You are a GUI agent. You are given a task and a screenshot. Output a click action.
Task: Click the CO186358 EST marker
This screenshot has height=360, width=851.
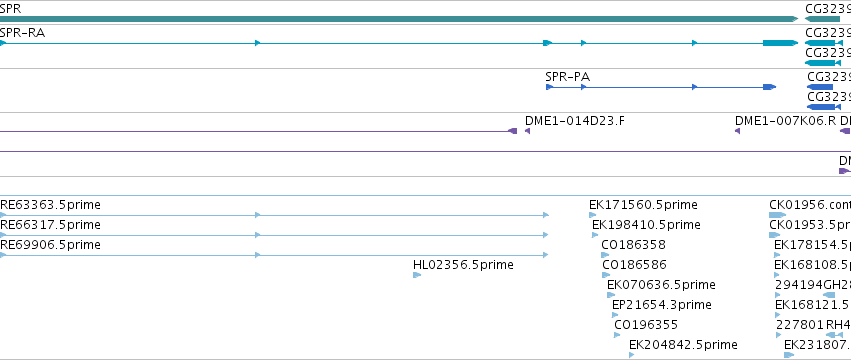point(605,255)
